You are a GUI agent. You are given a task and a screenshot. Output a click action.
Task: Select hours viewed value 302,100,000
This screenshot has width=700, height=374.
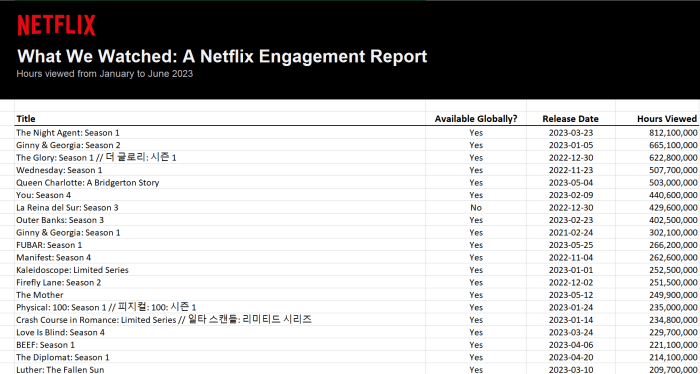coord(673,233)
